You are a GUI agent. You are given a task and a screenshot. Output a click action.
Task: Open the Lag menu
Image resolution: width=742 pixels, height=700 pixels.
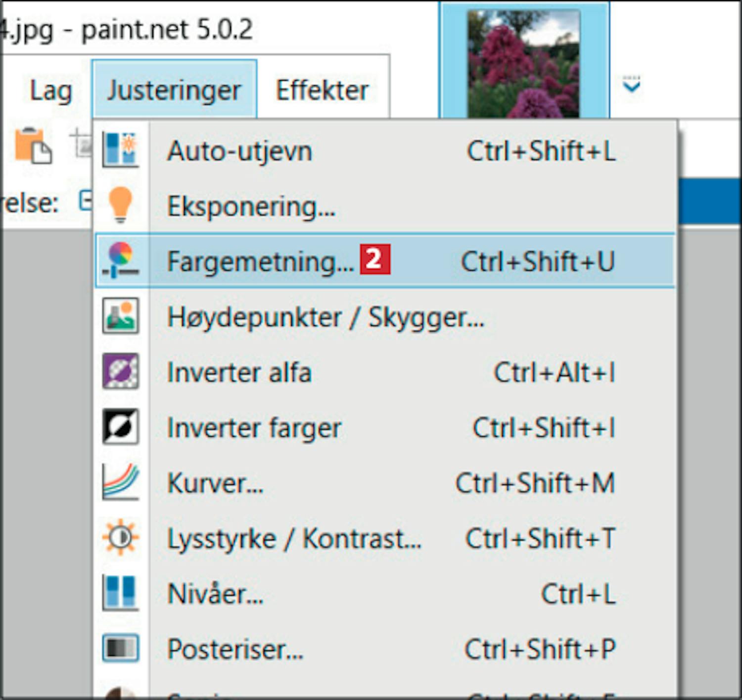point(51,91)
